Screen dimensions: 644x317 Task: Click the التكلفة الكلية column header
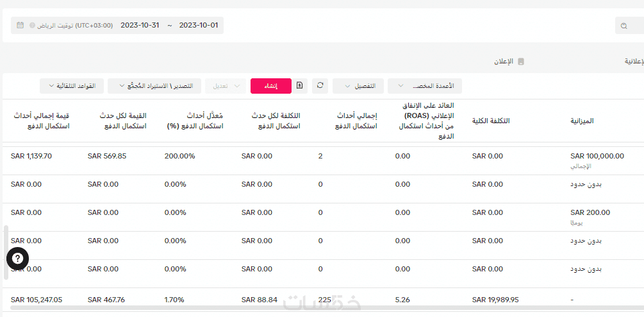(x=491, y=121)
